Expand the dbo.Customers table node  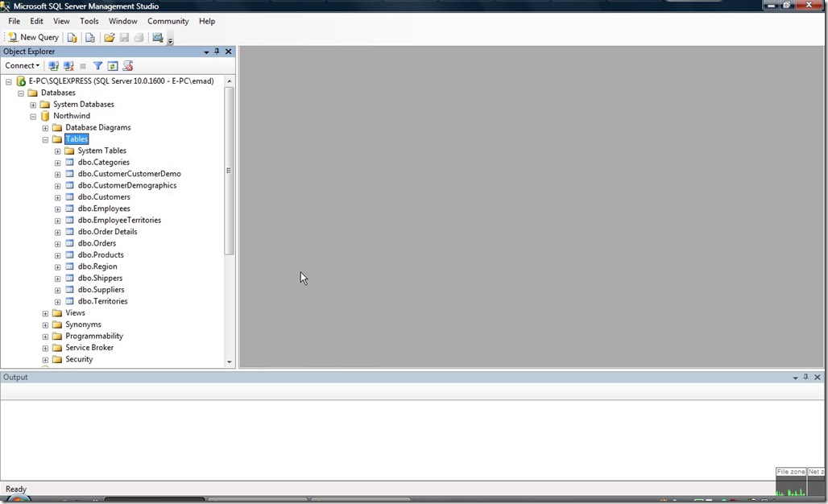[57, 196]
